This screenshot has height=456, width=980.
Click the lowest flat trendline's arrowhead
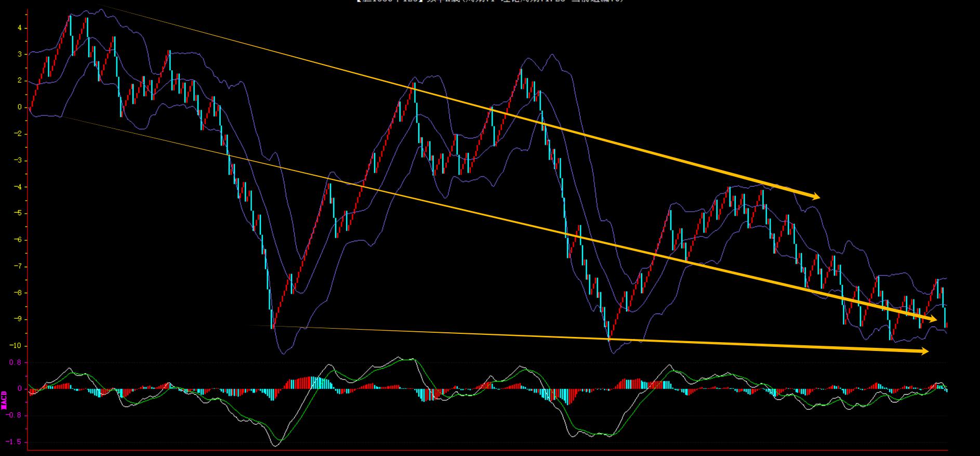[x=924, y=351]
